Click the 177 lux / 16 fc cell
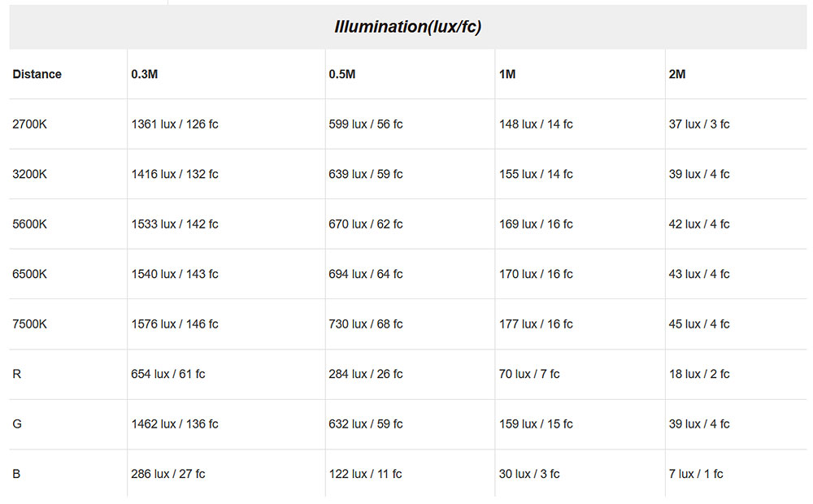This screenshot has height=504, width=813. click(536, 324)
